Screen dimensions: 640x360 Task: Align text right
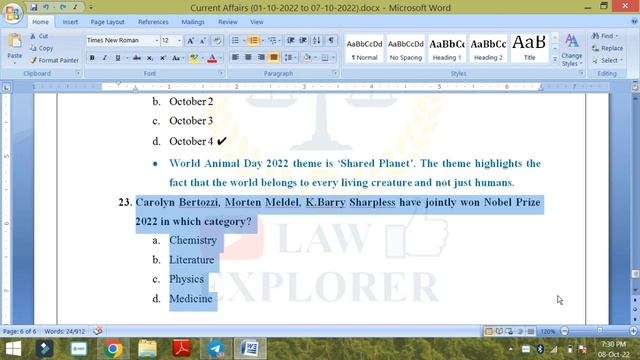click(x=261, y=58)
